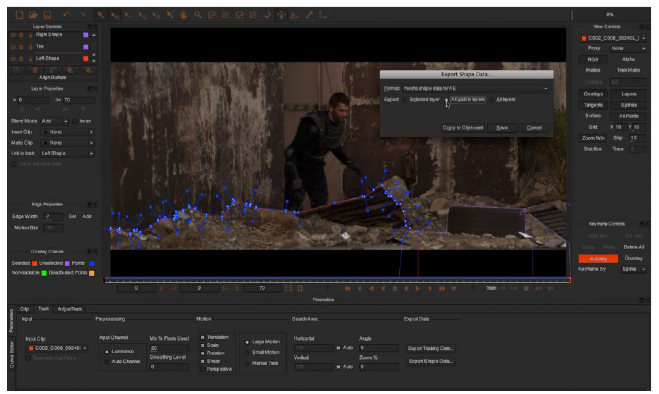Click the Undo arrow icon
Viewport: 659px width, 394px height.
point(66,15)
